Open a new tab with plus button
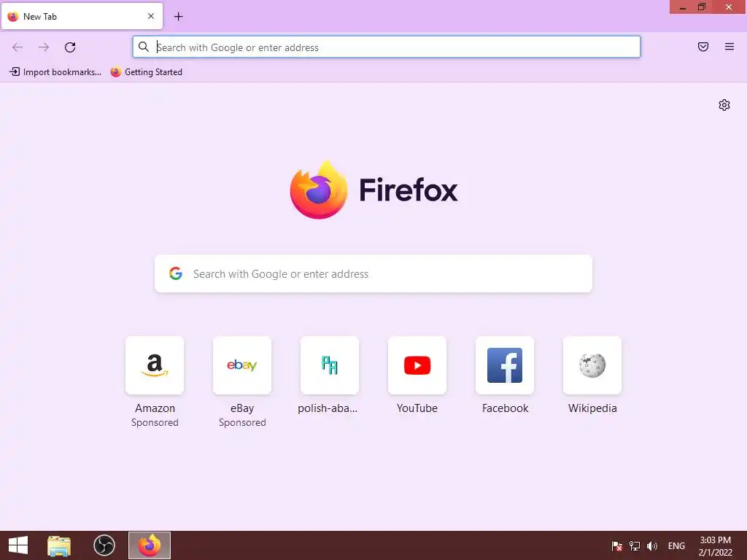747x560 pixels. tap(178, 17)
